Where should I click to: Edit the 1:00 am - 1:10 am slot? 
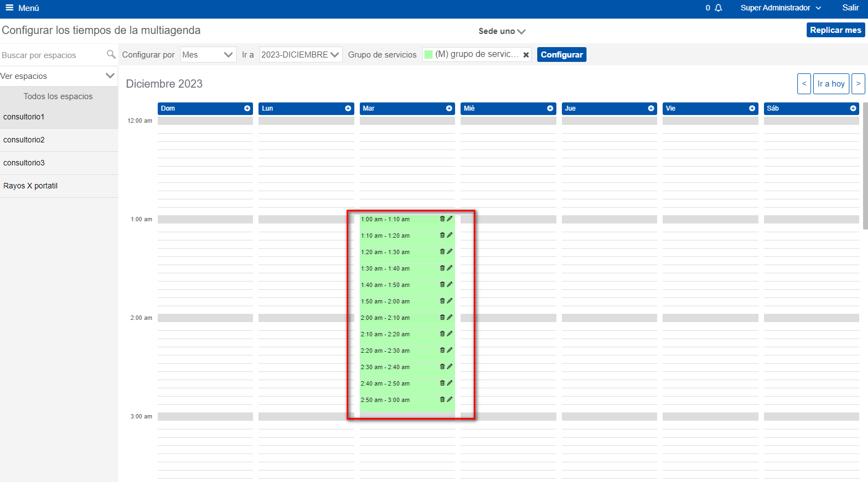[450, 219]
